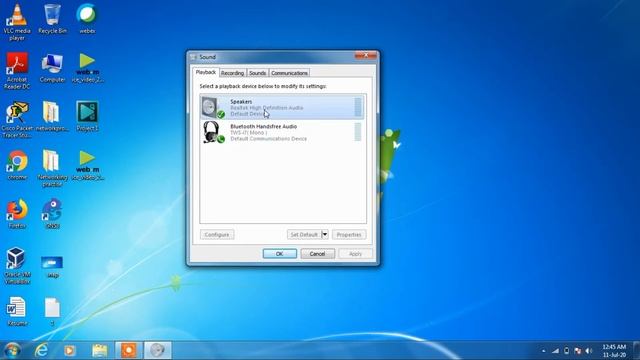Open Acrobat Reader DC shortcut
The height and width of the screenshot is (360, 640).
tap(17, 71)
